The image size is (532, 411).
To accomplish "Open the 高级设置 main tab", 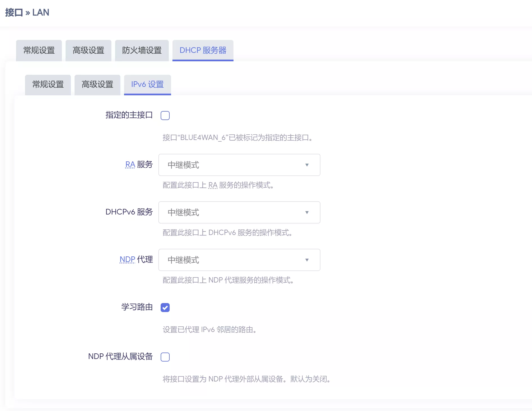I will tap(88, 50).
